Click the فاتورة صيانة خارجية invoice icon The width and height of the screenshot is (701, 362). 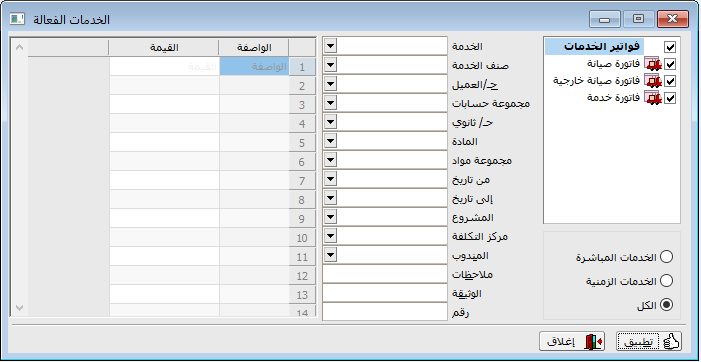point(653,81)
